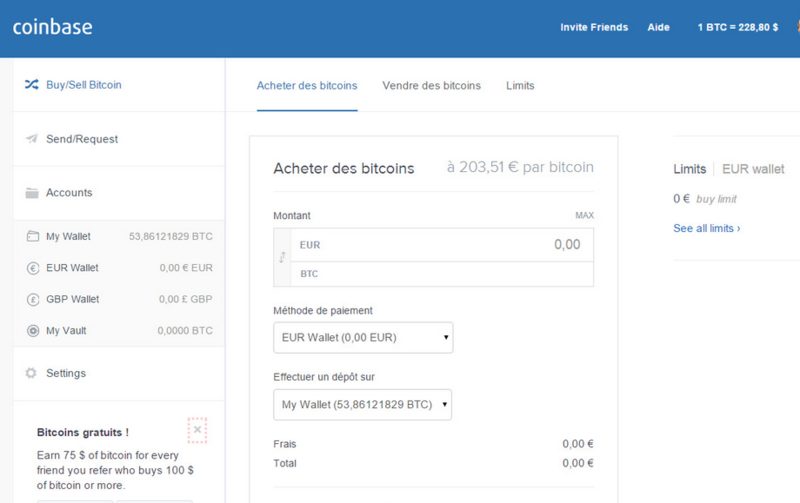The image size is (800, 503).
Task: Click the 1 BTC price indicator
Action: pyautogui.click(x=738, y=28)
